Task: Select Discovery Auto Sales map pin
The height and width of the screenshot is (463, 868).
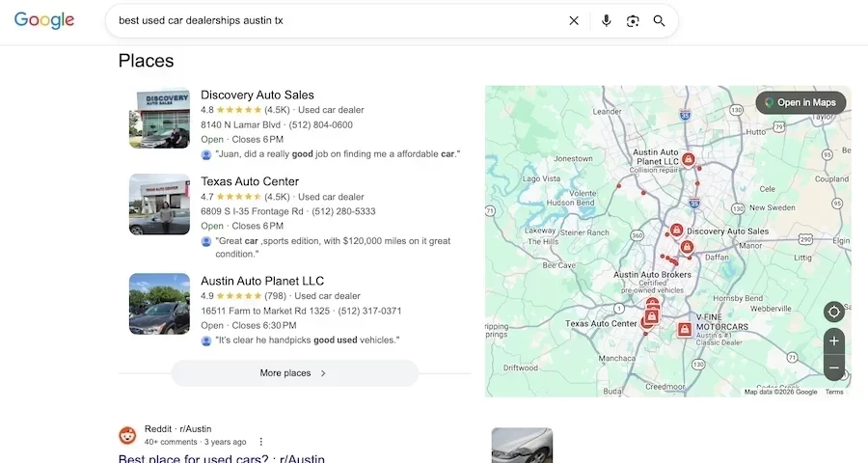Action: pyautogui.click(x=676, y=230)
